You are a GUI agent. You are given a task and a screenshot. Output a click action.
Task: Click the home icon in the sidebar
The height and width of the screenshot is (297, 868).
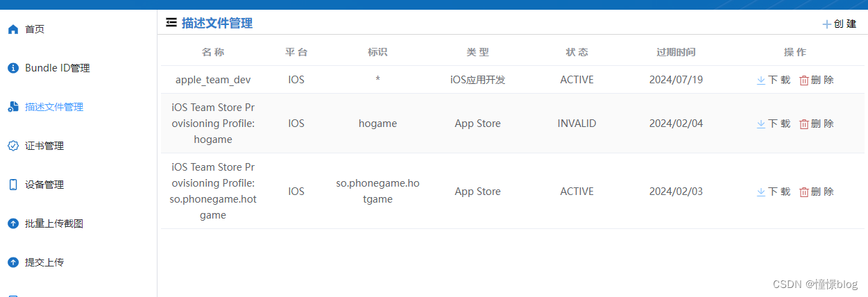coord(12,29)
